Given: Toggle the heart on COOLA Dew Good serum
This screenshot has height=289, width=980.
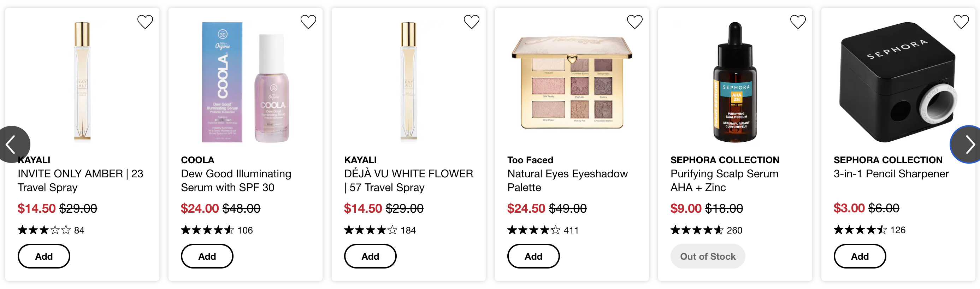Looking at the screenshot, I should (x=308, y=22).
